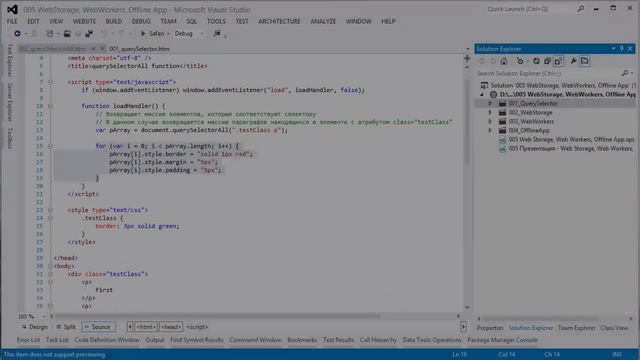Click the Save toolbar icon

pos(78,33)
